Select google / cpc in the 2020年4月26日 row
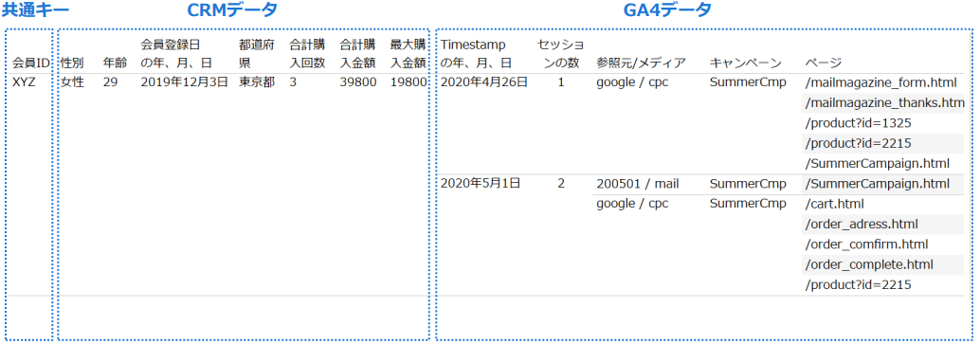The height and width of the screenshot is (344, 980). click(632, 81)
